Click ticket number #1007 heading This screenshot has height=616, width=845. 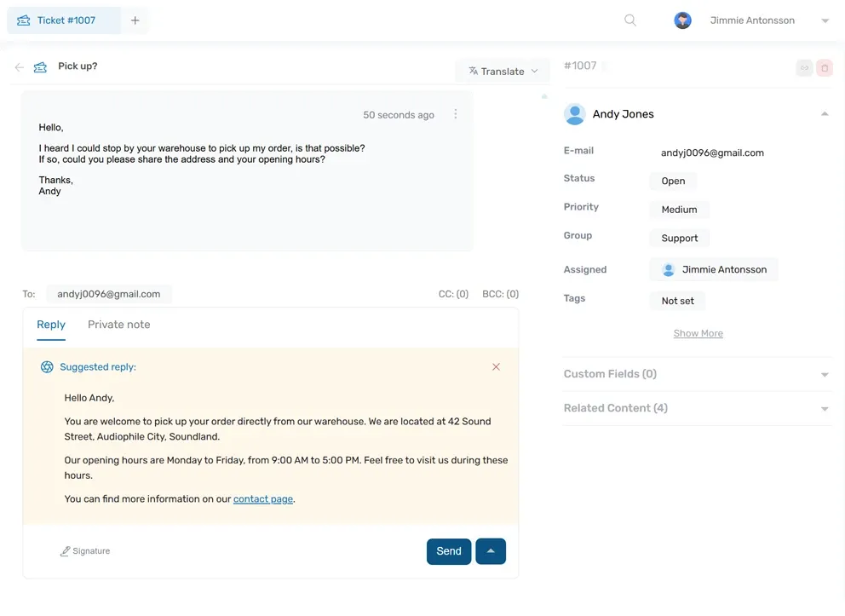coord(580,66)
